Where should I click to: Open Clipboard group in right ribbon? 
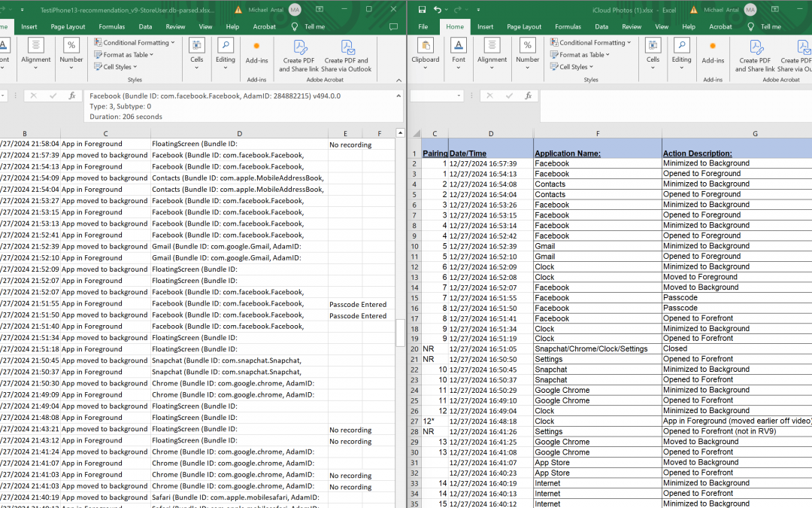pyautogui.click(x=425, y=54)
